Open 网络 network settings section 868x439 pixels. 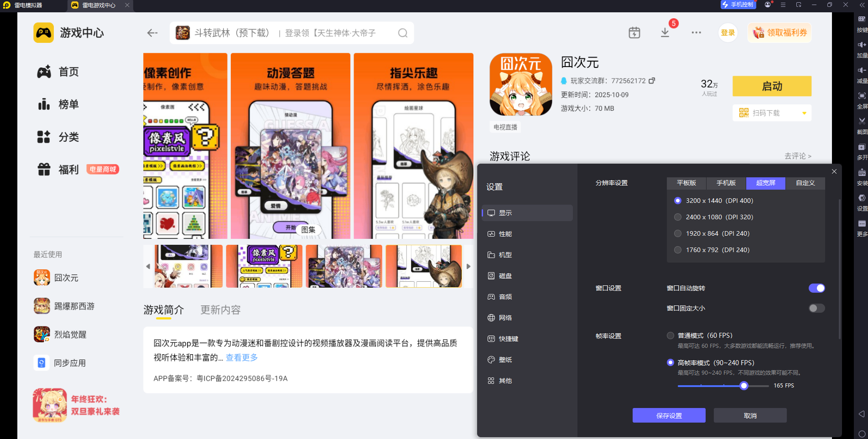(527, 318)
